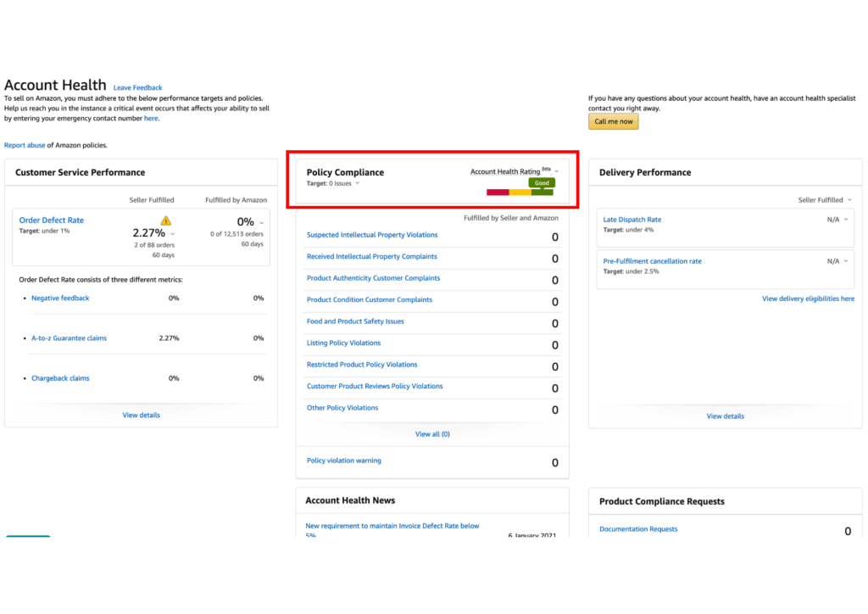868x614 pixels.
Task: Click Report abuse of Amazon policies
Action: 23,145
